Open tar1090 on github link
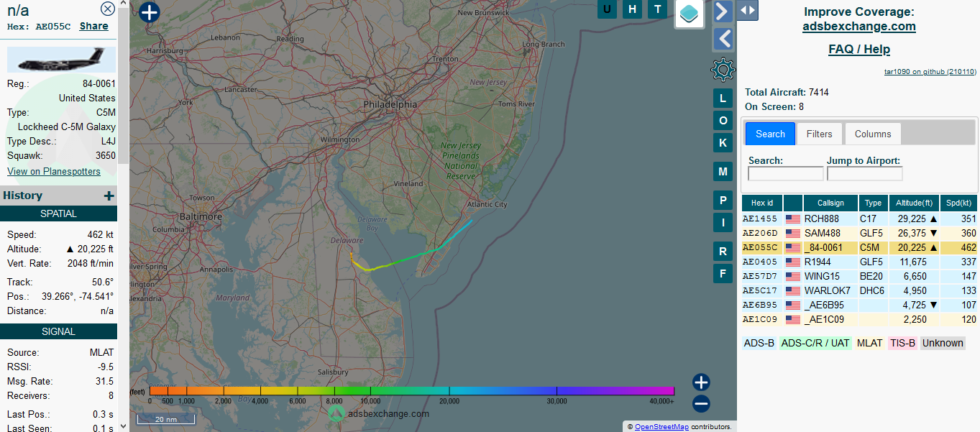The height and width of the screenshot is (432, 980). 930,72
